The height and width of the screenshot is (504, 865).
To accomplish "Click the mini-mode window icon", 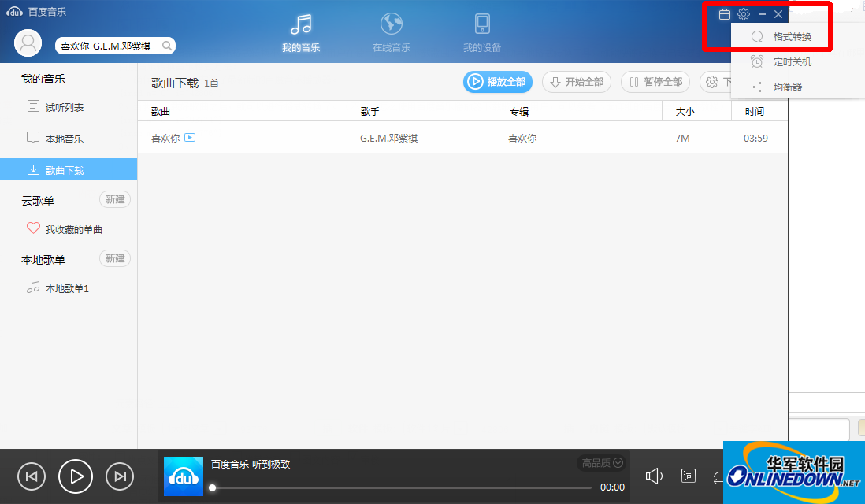I will point(724,13).
